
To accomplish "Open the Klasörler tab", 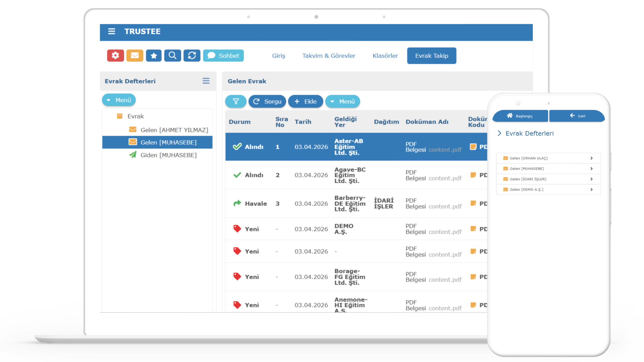I will coord(385,56).
